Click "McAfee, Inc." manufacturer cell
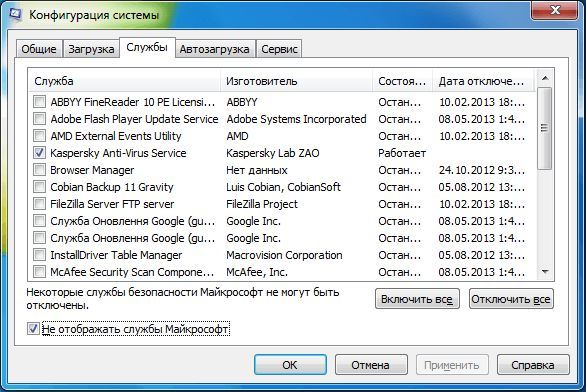The height and width of the screenshot is (392, 586). click(257, 272)
